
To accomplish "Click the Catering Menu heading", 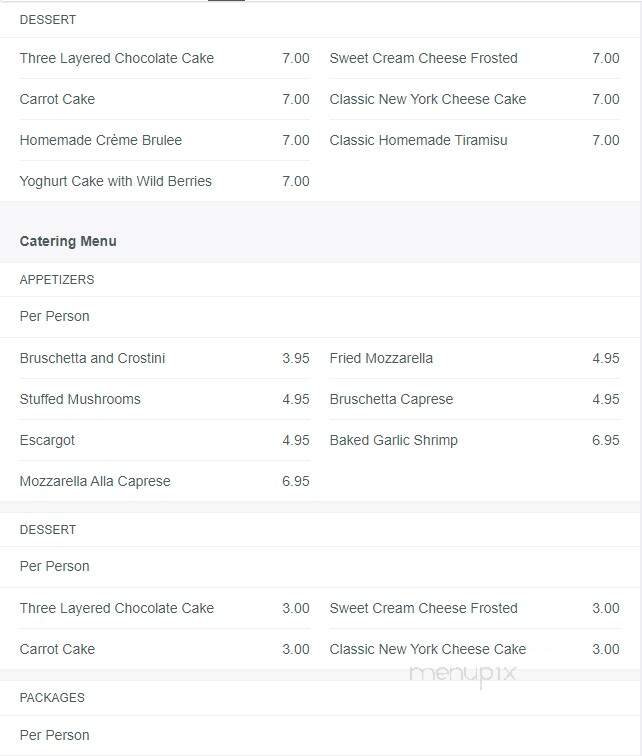I will (68, 241).
